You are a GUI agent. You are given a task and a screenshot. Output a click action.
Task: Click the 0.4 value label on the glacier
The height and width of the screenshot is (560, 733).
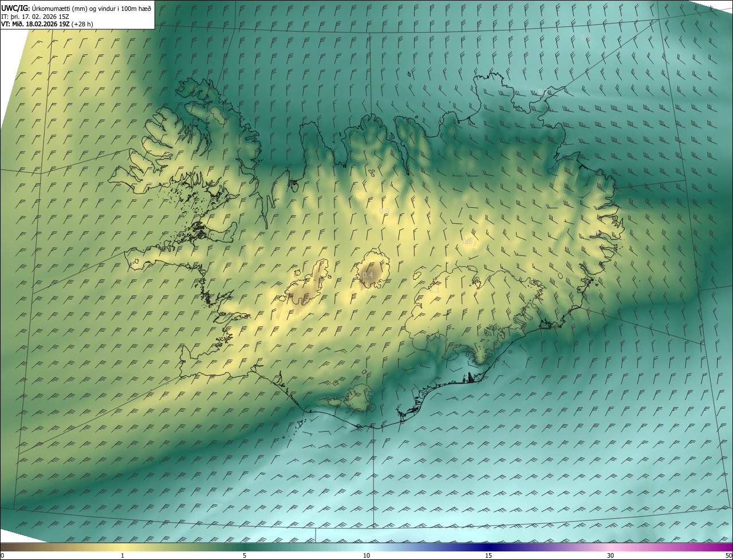[x=368, y=275]
